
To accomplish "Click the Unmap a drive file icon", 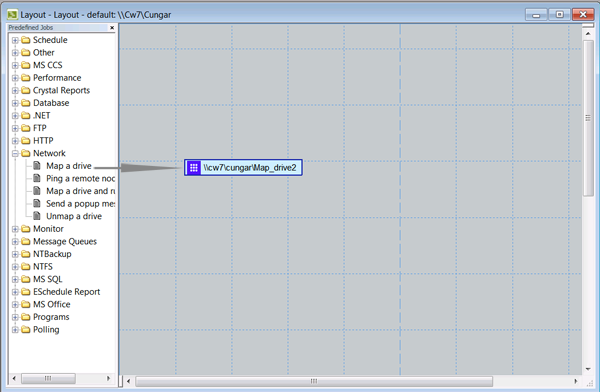I will pyautogui.click(x=37, y=216).
